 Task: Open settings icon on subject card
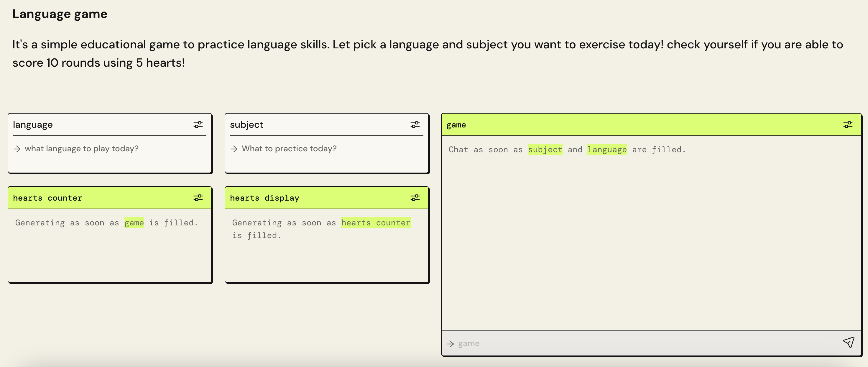(x=415, y=125)
